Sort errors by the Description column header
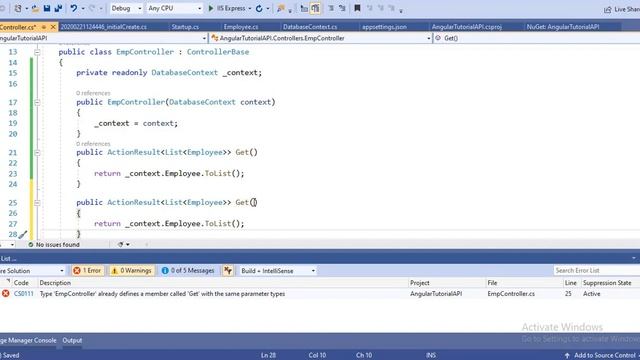640x360 pixels. [x=55, y=282]
